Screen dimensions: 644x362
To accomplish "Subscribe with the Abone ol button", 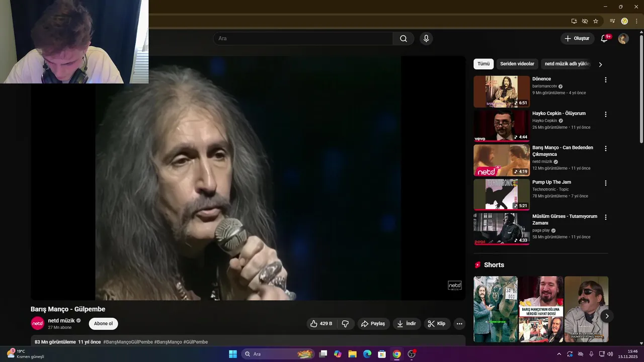I will [x=104, y=324].
